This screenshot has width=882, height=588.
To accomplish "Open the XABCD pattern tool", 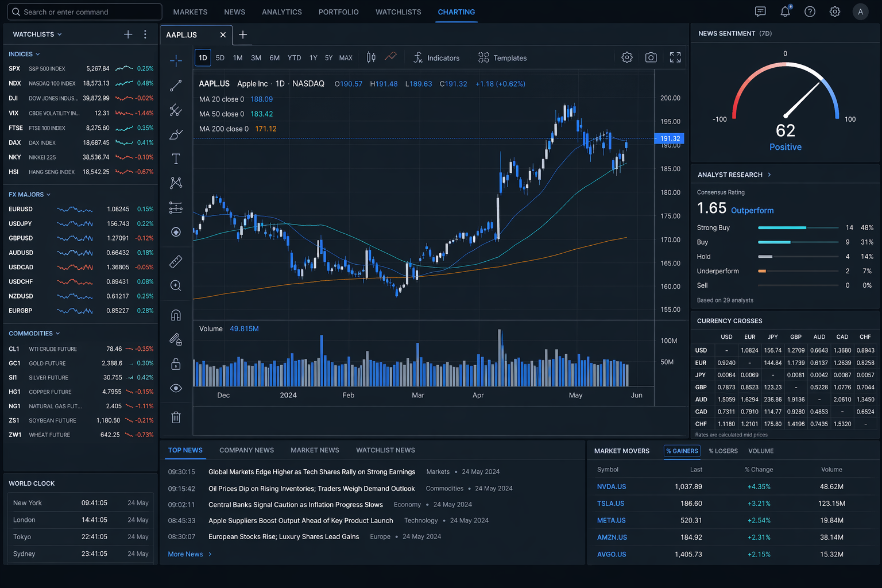I will [x=176, y=183].
